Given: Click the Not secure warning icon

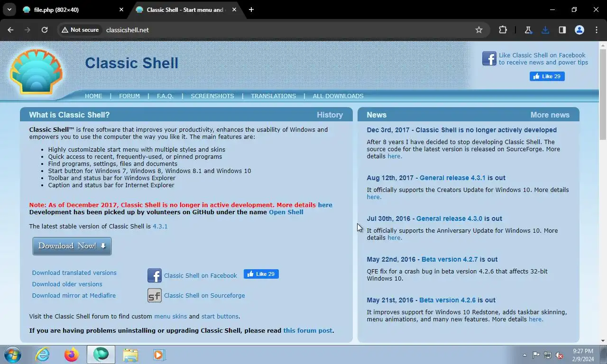Looking at the screenshot, I should (x=65, y=30).
